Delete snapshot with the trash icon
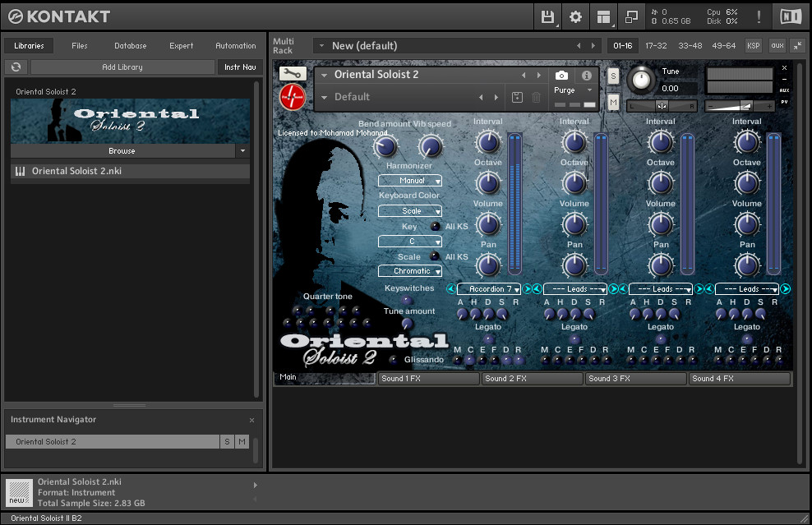The image size is (812, 525). [537, 97]
